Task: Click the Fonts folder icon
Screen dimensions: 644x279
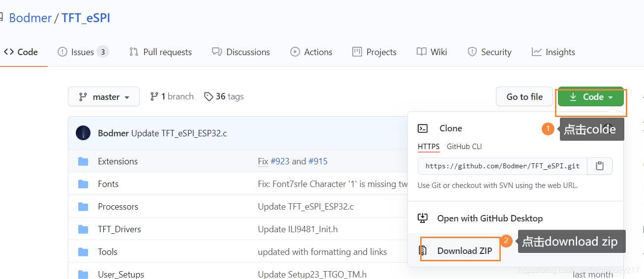Action: point(83,184)
